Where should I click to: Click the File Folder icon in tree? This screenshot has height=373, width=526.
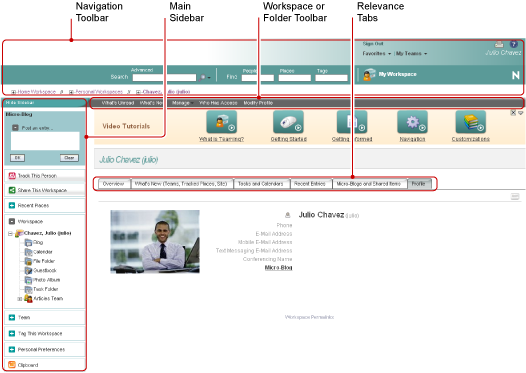29,261
